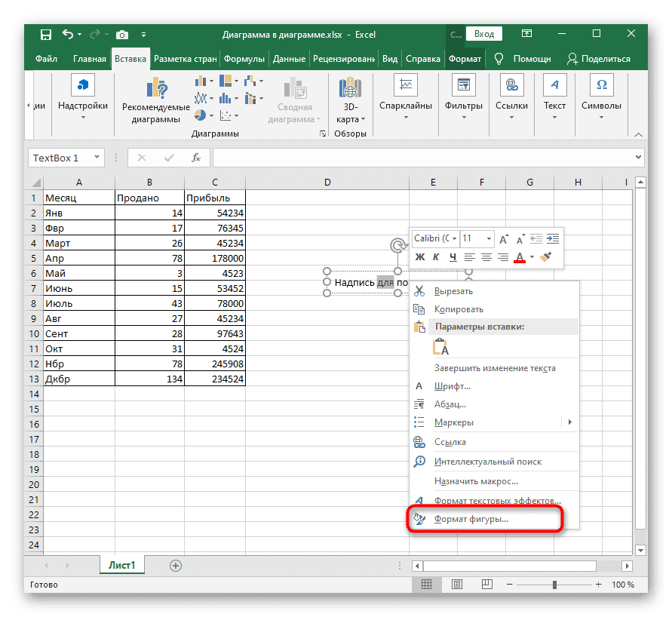Click the Save icon in quick access toolbar
The width and height of the screenshot is (672, 617).
coord(46,35)
